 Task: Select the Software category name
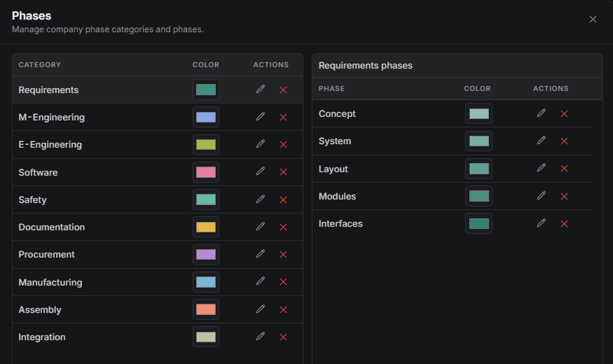[38, 172]
